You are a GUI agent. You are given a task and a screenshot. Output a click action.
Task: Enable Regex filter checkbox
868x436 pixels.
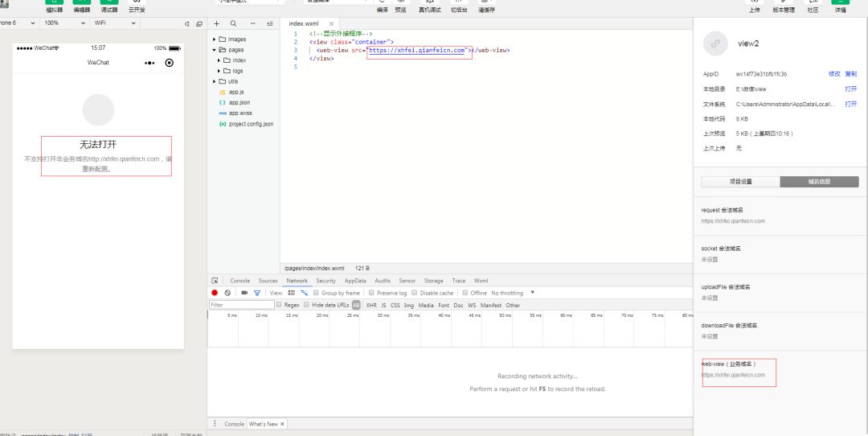(x=279, y=305)
